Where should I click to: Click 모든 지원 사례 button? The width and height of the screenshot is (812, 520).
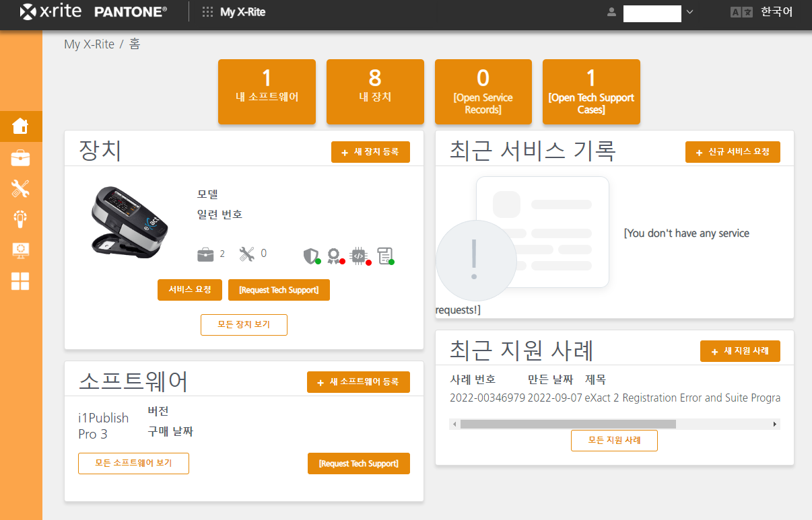[614, 441]
